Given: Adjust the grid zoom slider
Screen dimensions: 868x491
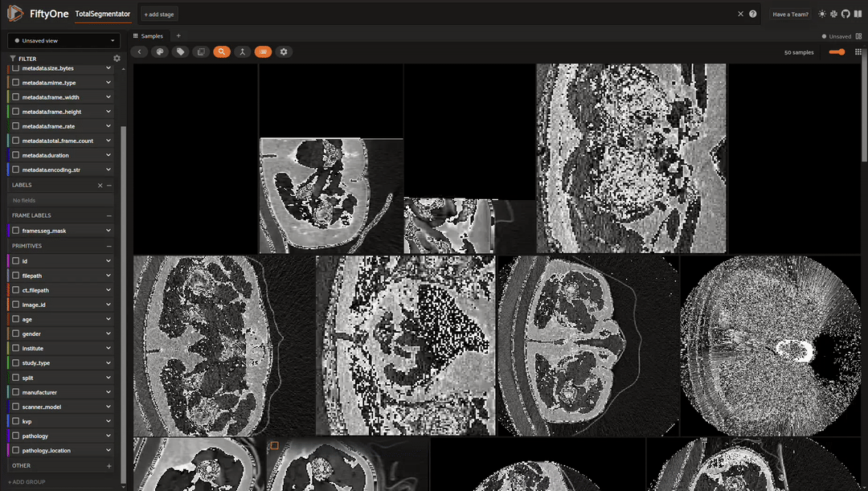Looking at the screenshot, I should click(837, 52).
